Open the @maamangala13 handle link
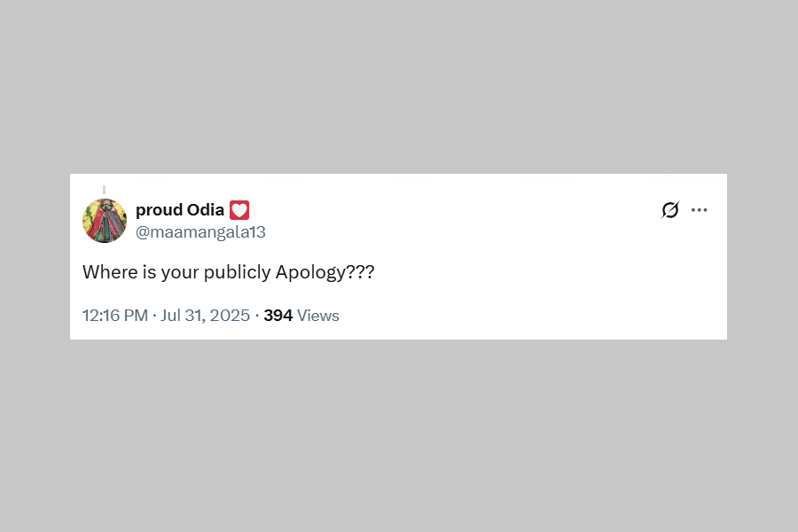The width and height of the screenshot is (798, 532). [200, 232]
